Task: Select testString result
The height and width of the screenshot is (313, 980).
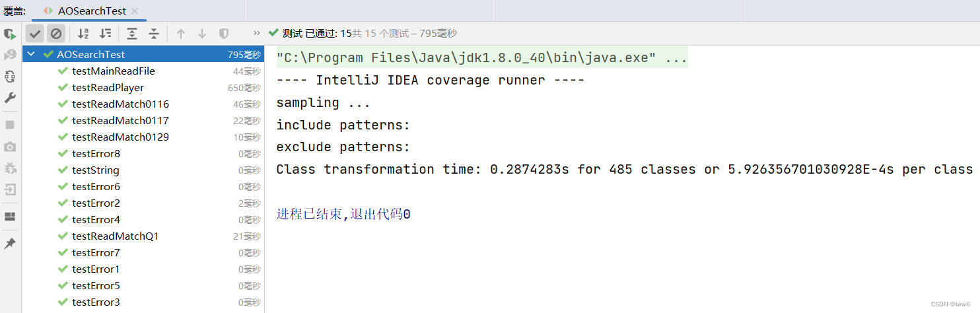Action: click(x=143, y=170)
